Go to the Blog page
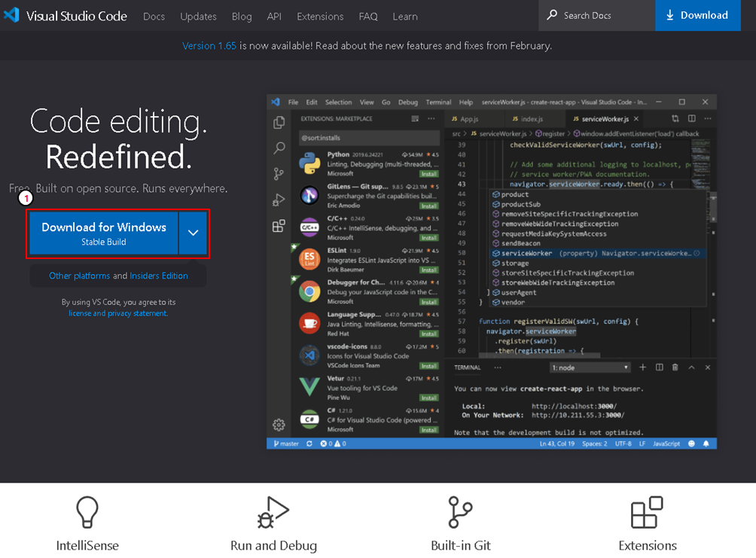This screenshot has height=558, width=756. (x=242, y=17)
